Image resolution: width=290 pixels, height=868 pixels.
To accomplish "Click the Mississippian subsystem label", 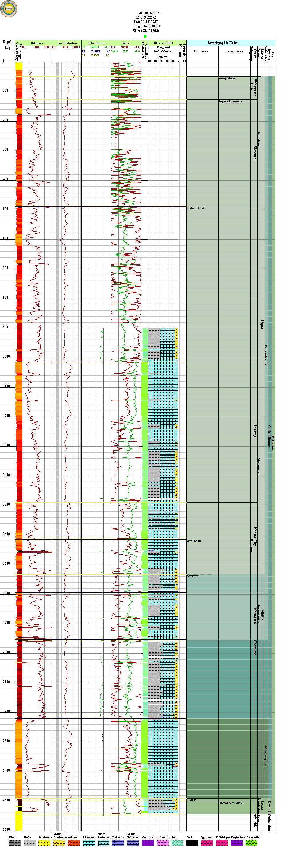I will pyautogui.click(x=266, y=757).
